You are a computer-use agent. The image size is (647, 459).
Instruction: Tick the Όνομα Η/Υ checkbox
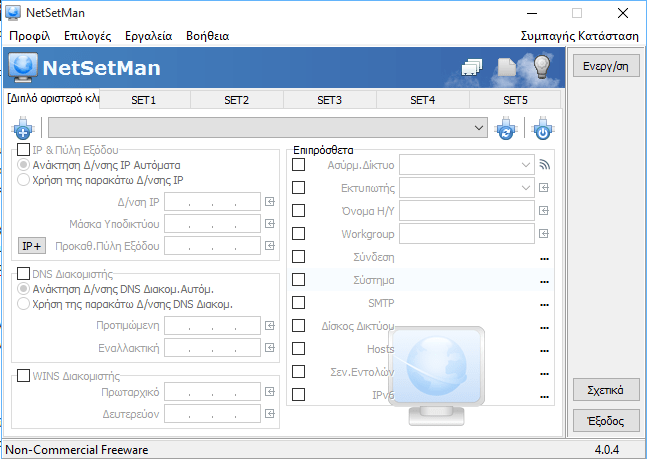click(298, 211)
